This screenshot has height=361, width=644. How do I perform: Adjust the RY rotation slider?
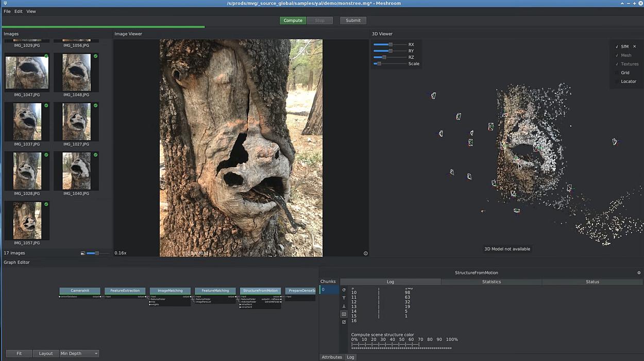[389, 51]
